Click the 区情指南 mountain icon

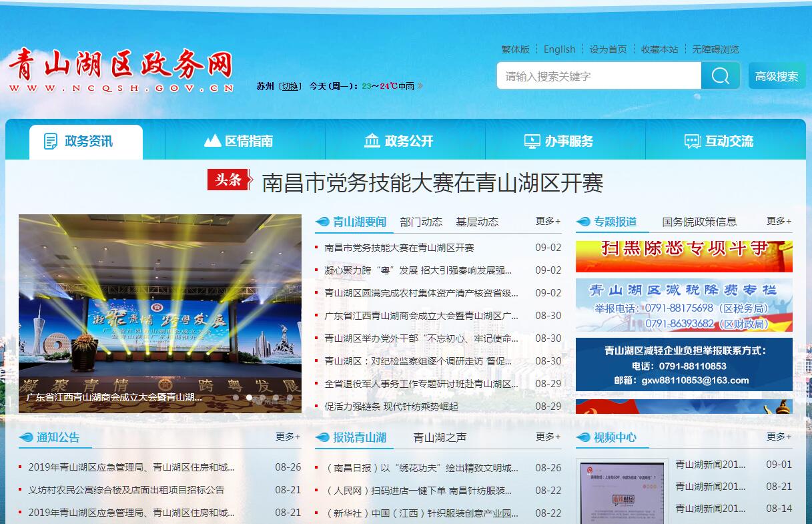click(x=212, y=142)
